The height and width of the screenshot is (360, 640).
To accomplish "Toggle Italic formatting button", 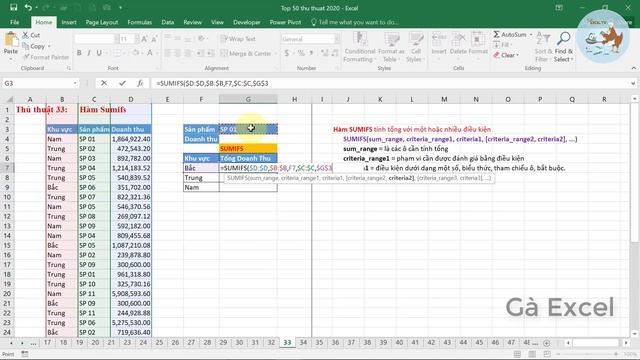I will coord(89,53).
